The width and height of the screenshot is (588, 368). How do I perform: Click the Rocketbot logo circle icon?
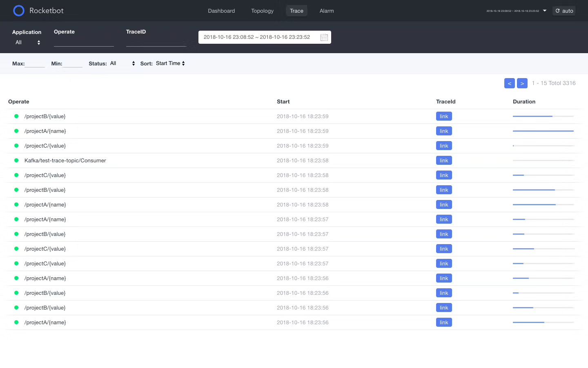(19, 11)
